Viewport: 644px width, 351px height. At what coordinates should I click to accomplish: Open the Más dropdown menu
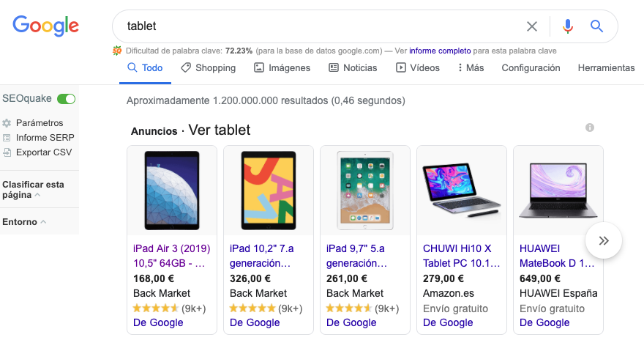471,67
